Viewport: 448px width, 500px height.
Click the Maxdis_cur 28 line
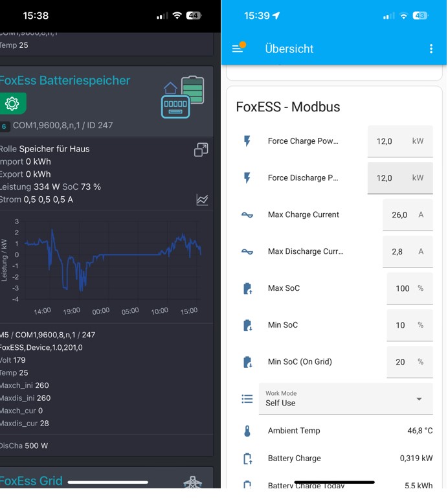[25, 424]
